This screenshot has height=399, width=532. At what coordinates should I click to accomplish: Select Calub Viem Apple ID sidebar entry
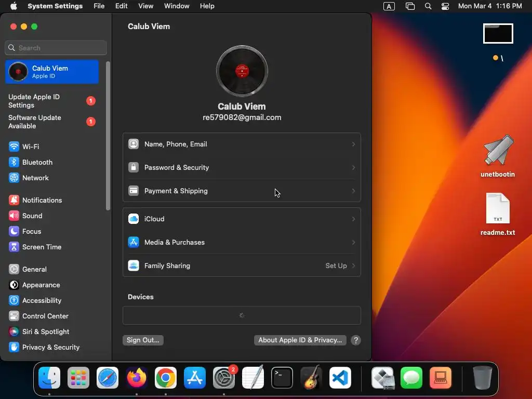[x=52, y=72]
